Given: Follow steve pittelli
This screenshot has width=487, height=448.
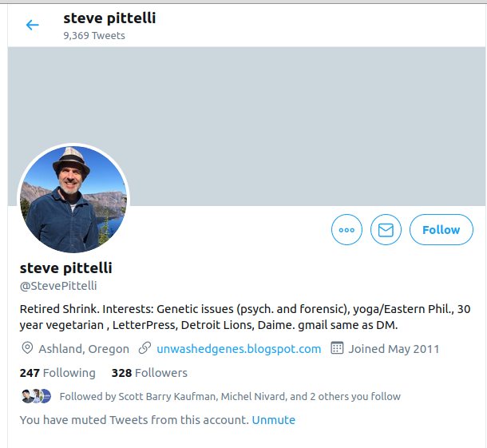Looking at the screenshot, I should click(x=441, y=230).
